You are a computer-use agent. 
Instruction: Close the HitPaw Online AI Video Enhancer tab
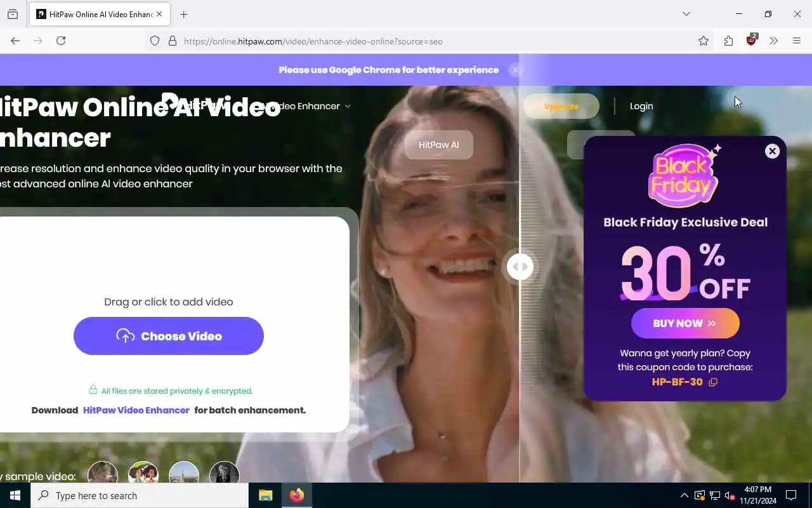[159, 14]
